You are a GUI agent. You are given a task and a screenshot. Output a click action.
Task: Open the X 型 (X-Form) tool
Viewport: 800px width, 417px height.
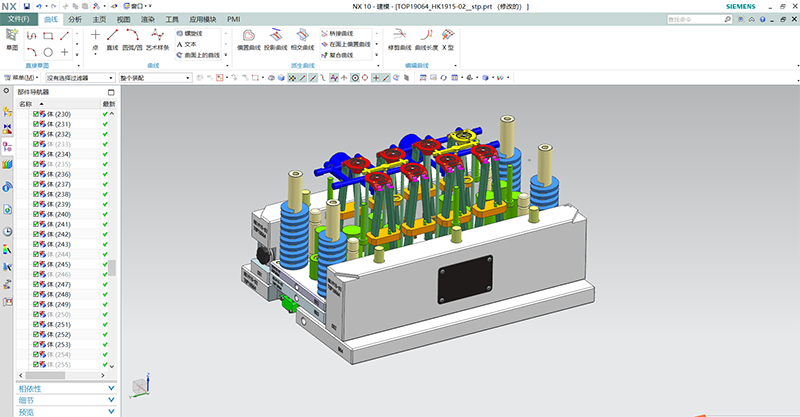tap(448, 40)
